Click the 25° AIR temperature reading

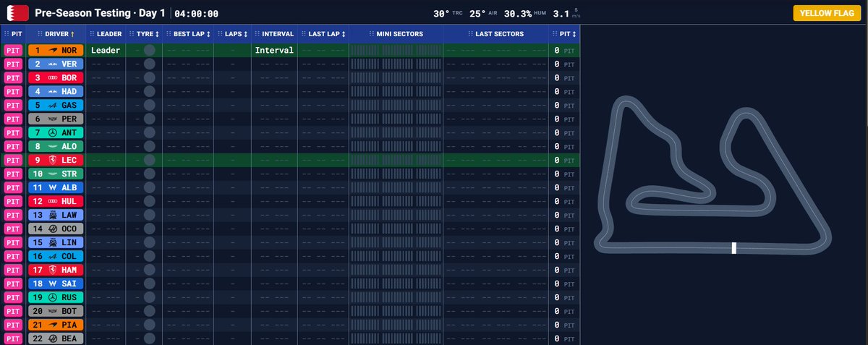pos(482,14)
